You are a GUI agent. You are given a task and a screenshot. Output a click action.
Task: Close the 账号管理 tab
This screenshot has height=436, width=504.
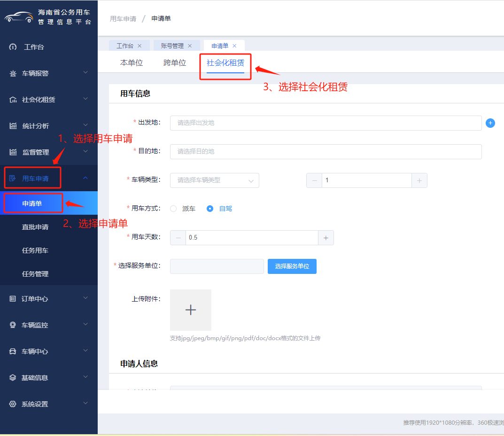pos(190,46)
